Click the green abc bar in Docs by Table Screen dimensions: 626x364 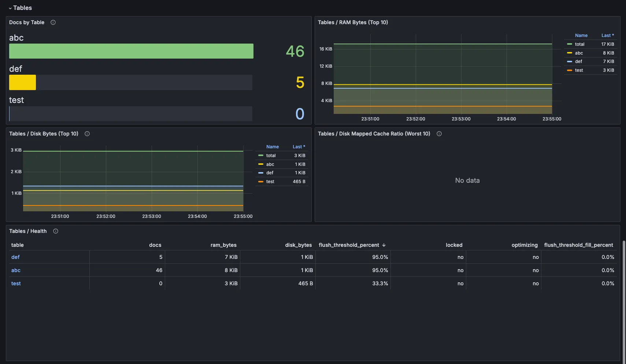pyautogui.click(x=131, y=51)
